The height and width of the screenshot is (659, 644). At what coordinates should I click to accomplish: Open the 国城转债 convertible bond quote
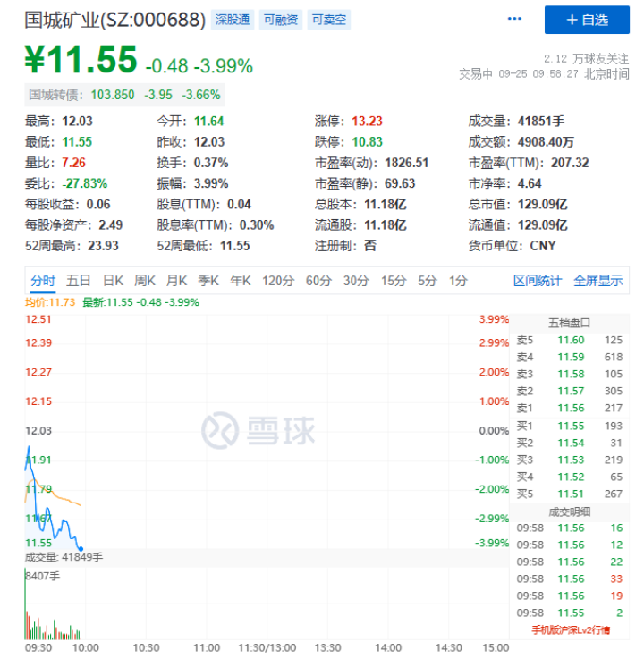click(x=124, y=95)
